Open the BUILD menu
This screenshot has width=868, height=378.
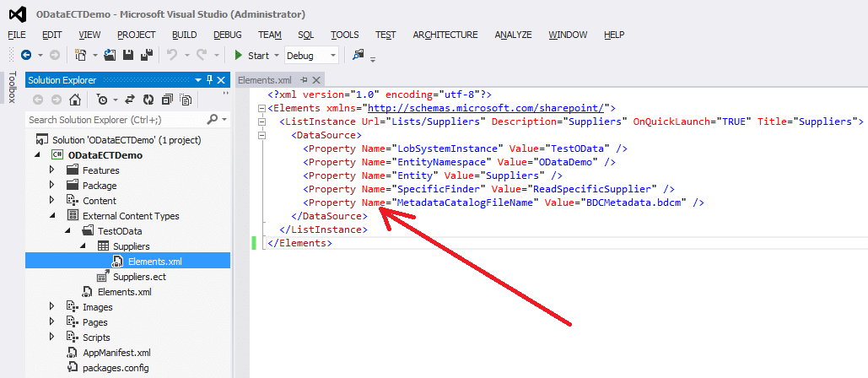[x=185, y=35]
